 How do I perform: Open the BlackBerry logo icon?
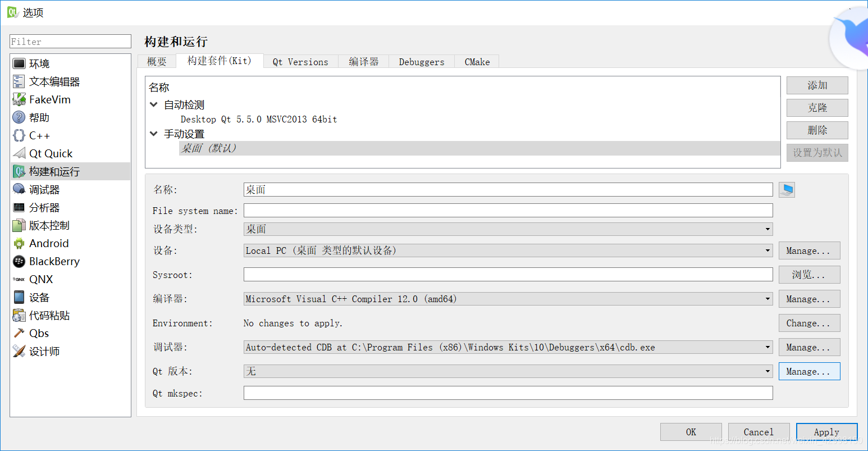click(x=19, y=261)
